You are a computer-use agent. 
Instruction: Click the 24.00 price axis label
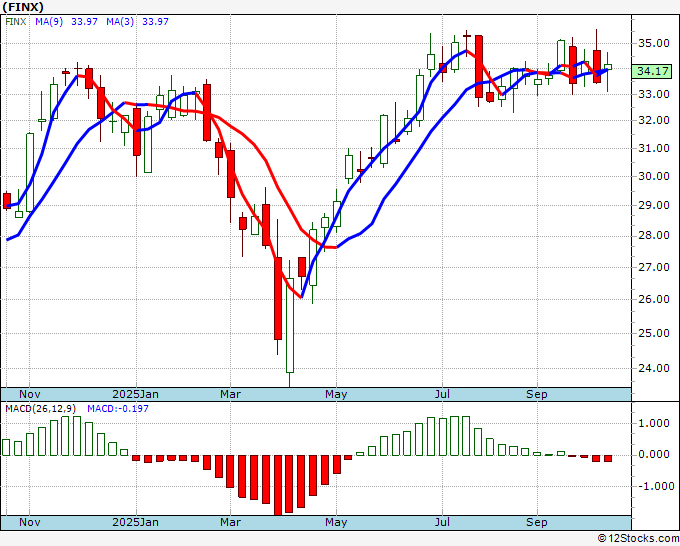click(x=654, y=368)
